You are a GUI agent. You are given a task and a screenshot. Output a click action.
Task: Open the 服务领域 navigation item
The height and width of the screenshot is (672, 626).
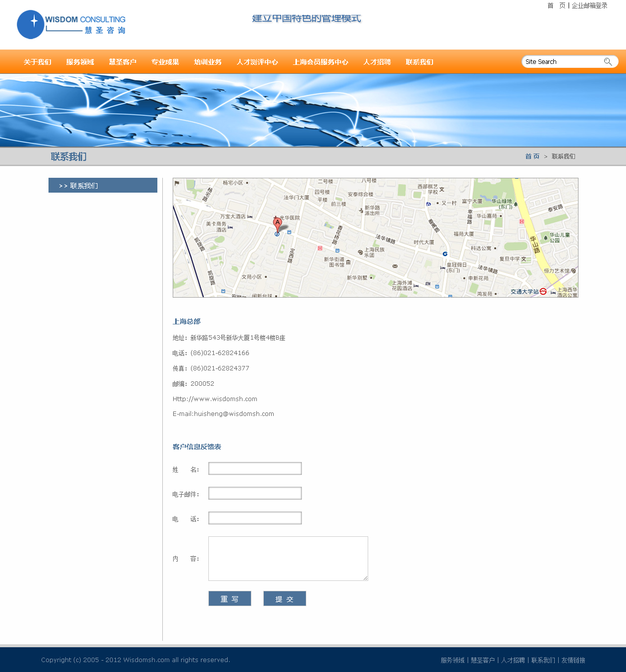(x=80, y=62)
